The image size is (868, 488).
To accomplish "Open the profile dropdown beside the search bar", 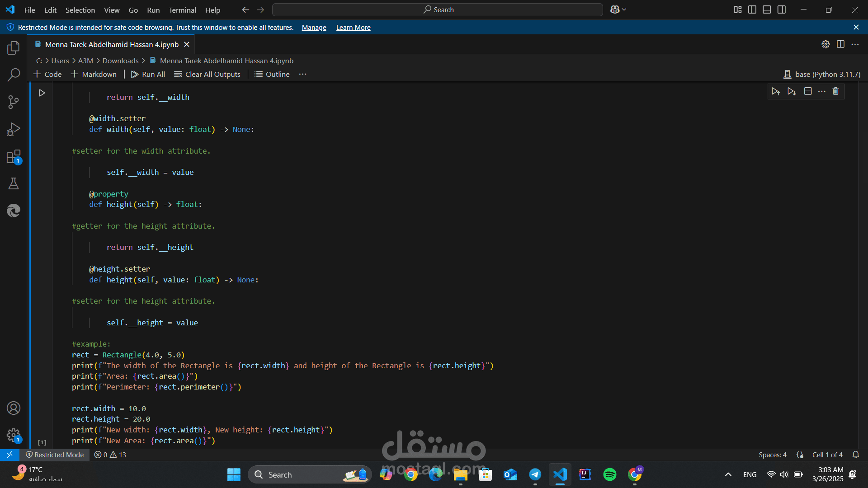I will 618,9.
